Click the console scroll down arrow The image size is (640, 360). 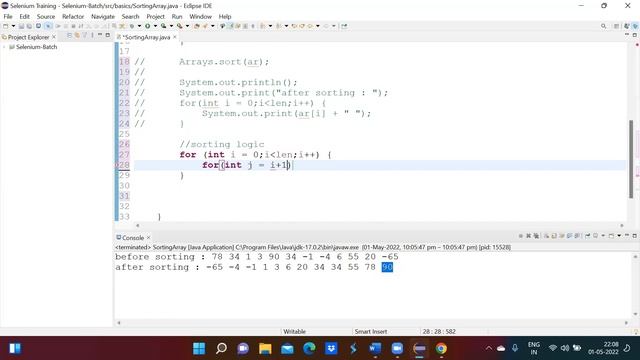[x=635, y=314]
